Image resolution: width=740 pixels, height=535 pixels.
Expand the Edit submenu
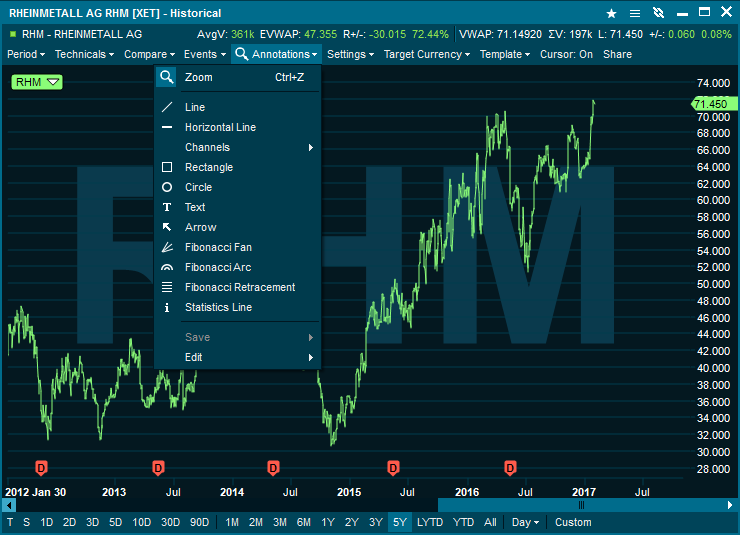coord(237,357)
